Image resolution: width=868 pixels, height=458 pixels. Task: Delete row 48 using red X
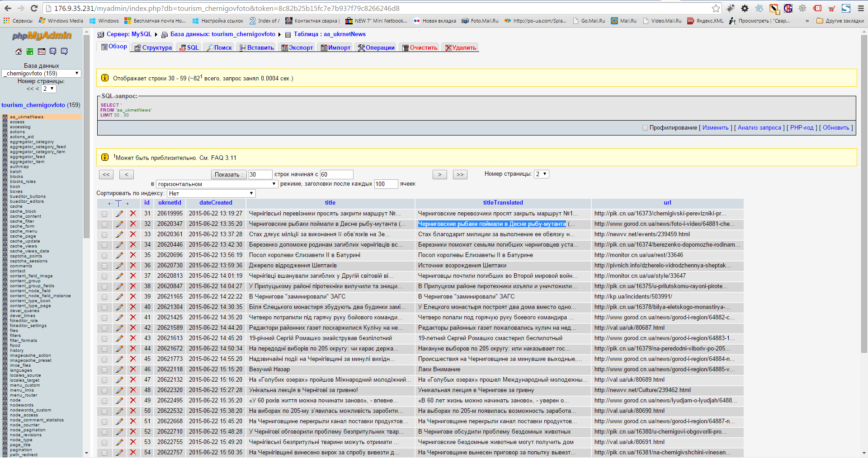133,390
